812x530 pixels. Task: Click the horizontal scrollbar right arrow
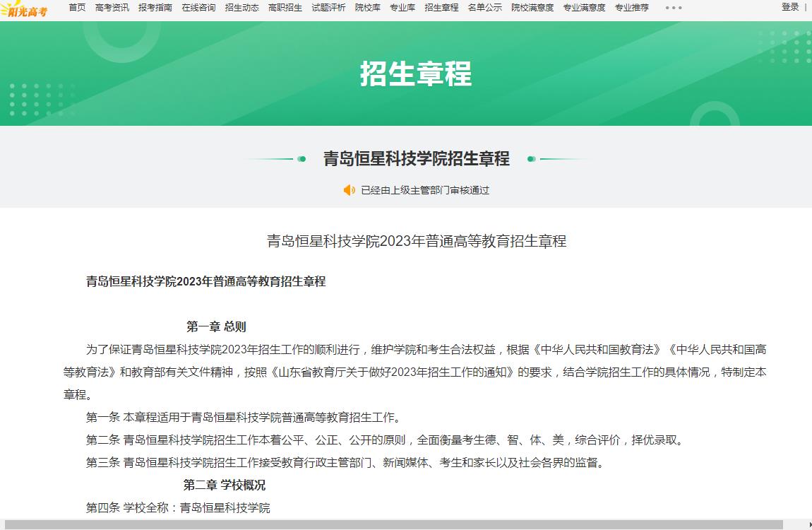pos(809,525)
